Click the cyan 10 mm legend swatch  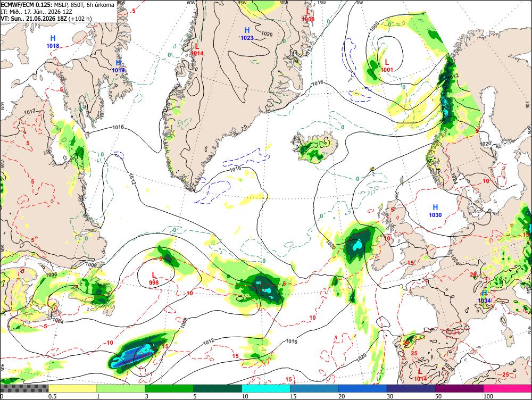point(266,388)
